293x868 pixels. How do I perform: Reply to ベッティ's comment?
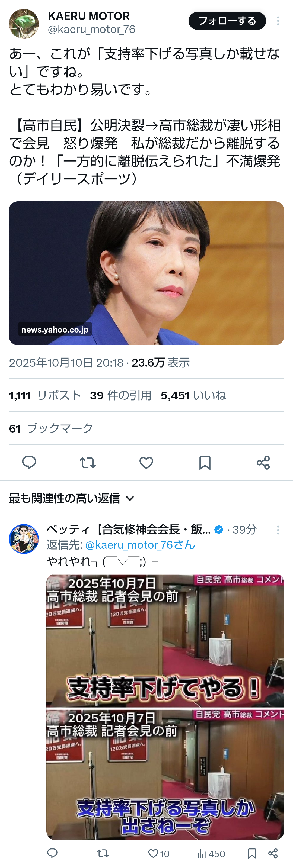point(52,853)
